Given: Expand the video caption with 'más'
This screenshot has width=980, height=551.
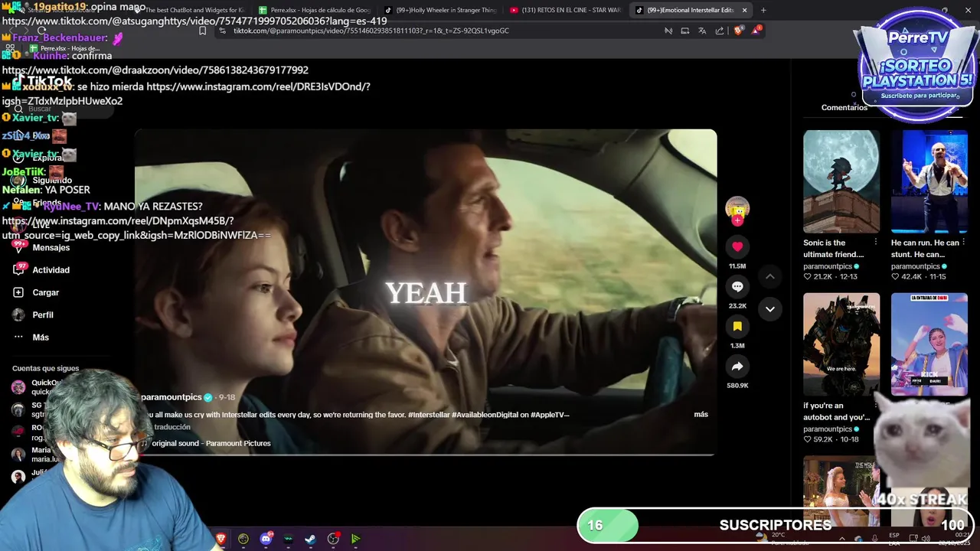Looking at the screenshot, I should click(x=701, y=414).
